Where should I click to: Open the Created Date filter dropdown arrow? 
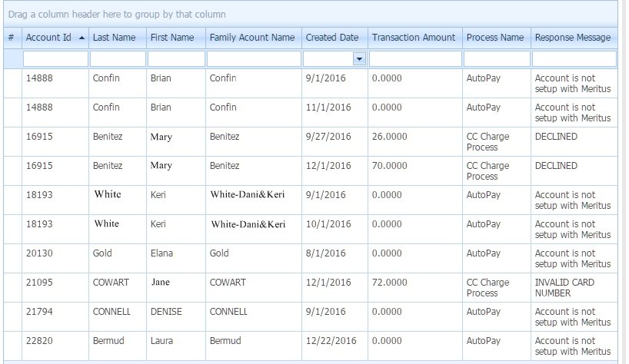[359, 59]
